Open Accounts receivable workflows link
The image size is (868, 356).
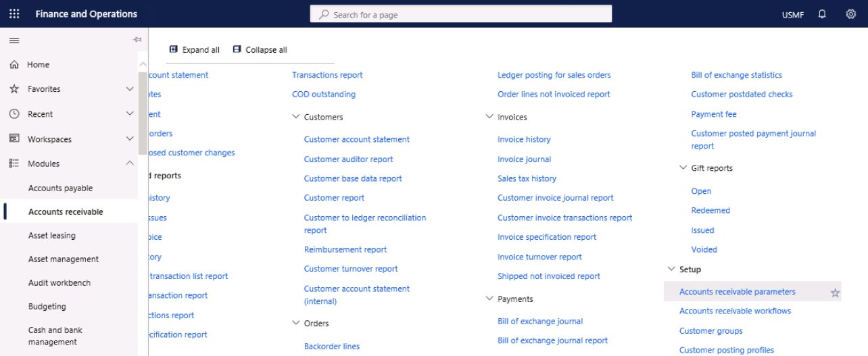click(735, 311)
